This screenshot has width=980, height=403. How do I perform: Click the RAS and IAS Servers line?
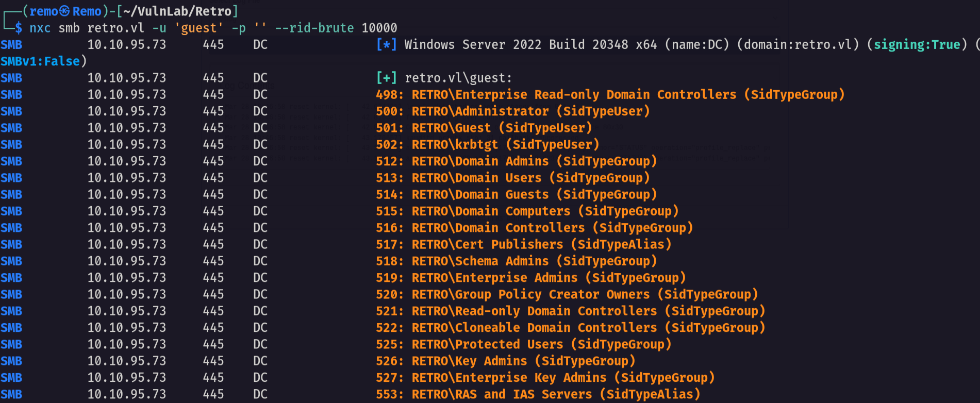538,394
